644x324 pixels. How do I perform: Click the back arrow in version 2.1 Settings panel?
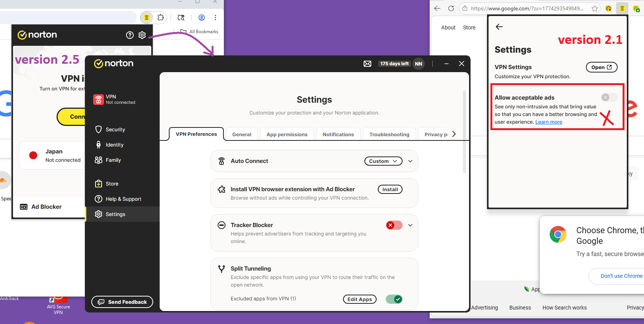tap(499, 27)
